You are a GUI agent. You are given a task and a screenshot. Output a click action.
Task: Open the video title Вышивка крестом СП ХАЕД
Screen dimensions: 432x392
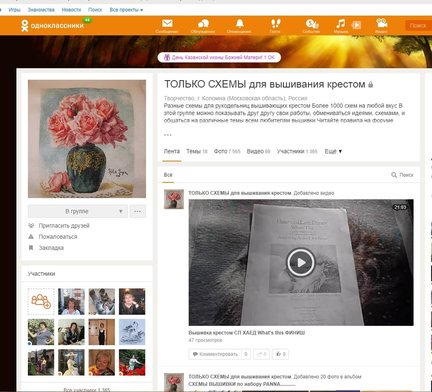[247, 333]
